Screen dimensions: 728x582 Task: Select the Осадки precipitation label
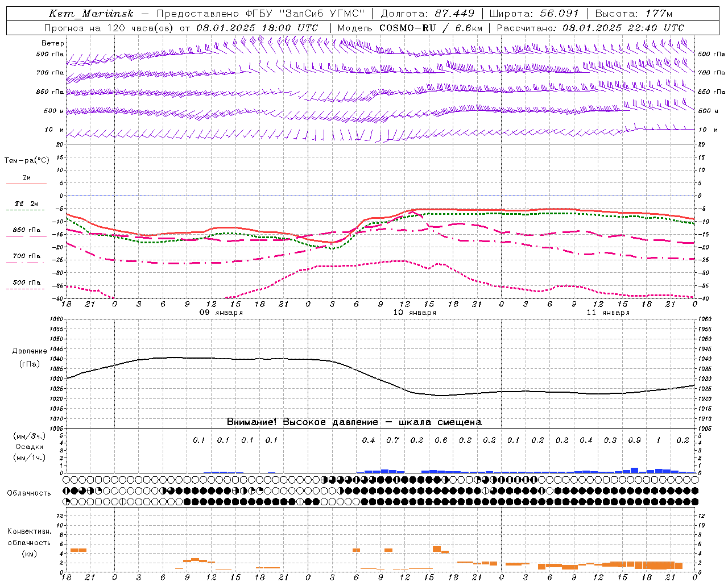[x=30, y=447]
